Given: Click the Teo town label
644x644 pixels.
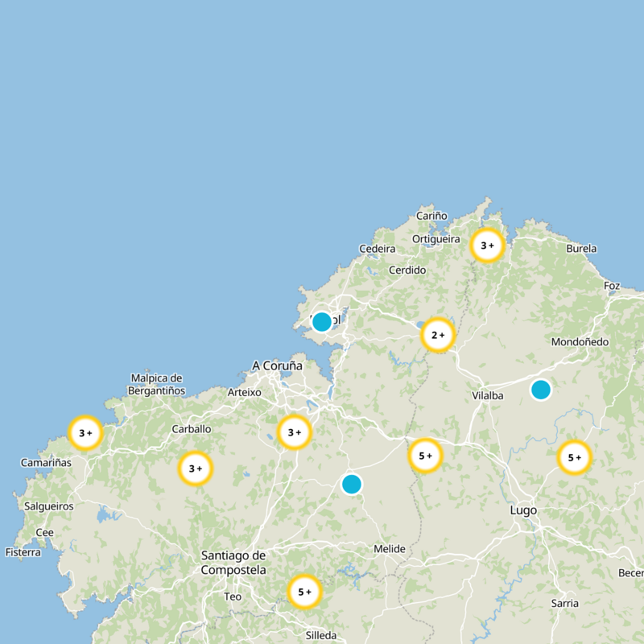Looking at the screenshot, I should point(233,597).
